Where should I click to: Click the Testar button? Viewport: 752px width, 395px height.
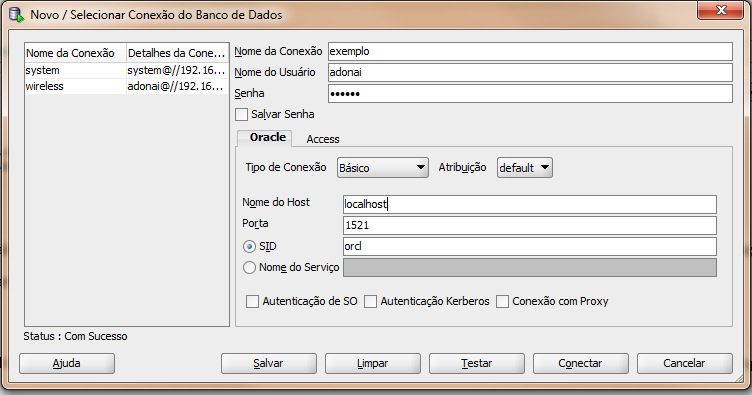tap(477, 363)
